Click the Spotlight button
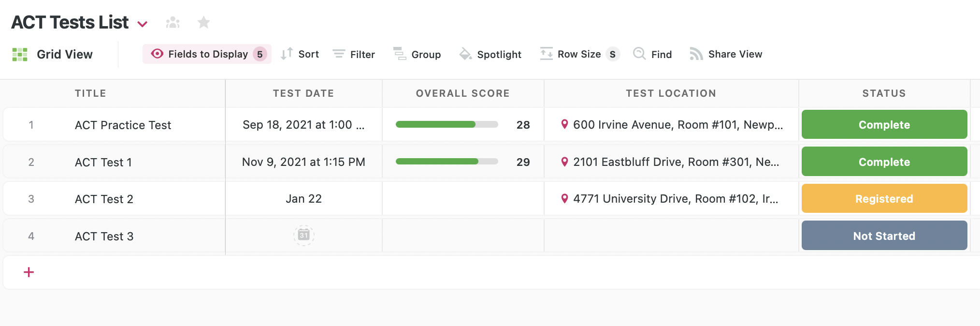980x326 pixels. pyautogui.click(x=490, y=54)
